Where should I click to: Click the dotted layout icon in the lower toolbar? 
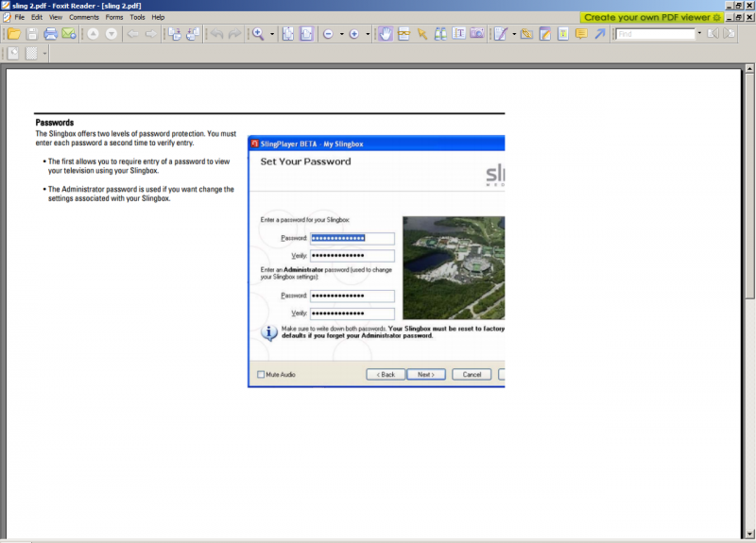[31, 53]
